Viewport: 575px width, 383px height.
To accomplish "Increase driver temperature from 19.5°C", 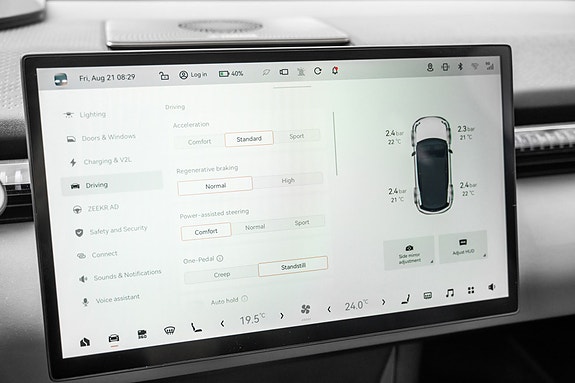I will click(282, 316).
